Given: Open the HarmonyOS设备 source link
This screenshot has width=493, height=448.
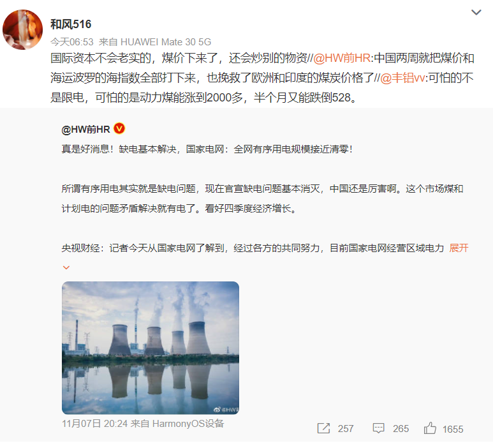Looking at the screenshot, I should (188, 424).
